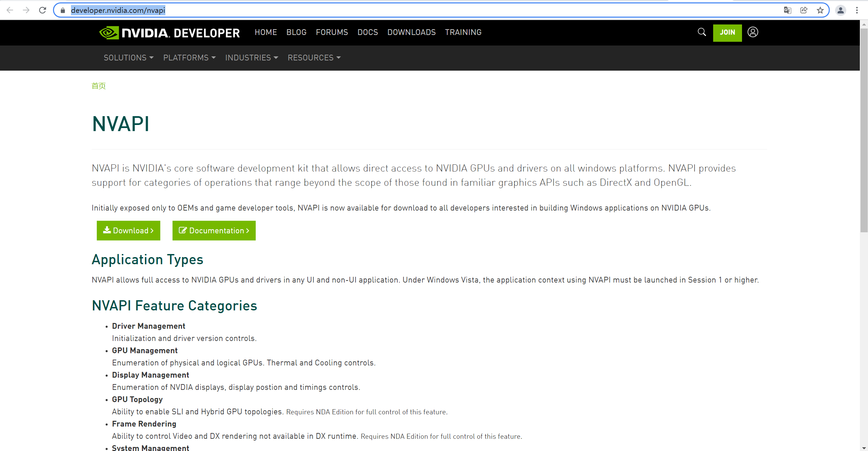This screenshot has height=451, width=868.
Task: Reload the current page
Action: click(43, 10)
